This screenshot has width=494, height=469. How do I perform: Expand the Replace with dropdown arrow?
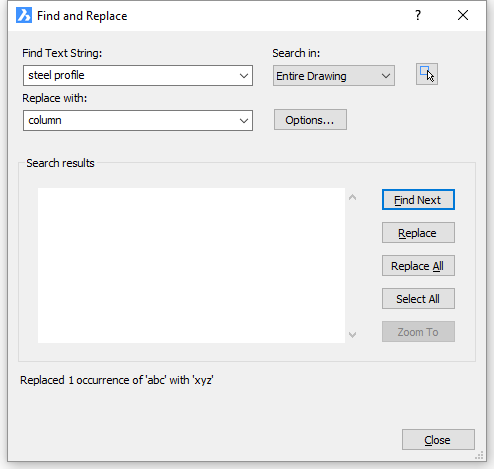click(244, 121)
